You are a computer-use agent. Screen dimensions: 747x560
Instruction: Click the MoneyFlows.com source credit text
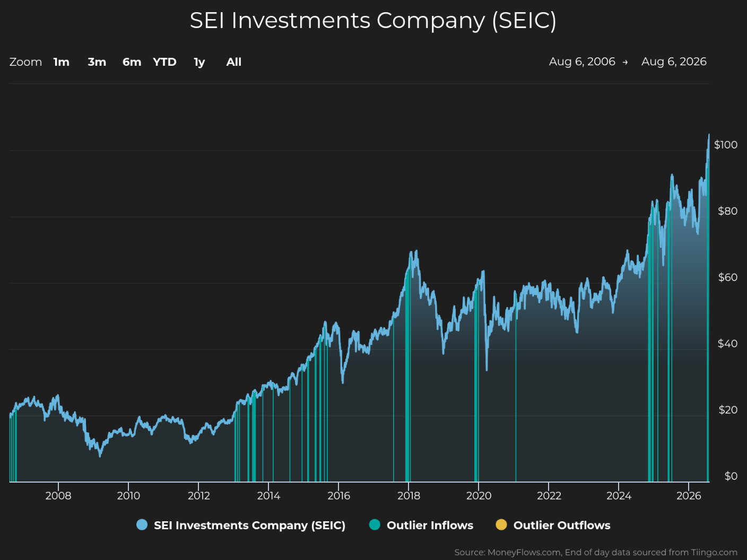point(596,553)
